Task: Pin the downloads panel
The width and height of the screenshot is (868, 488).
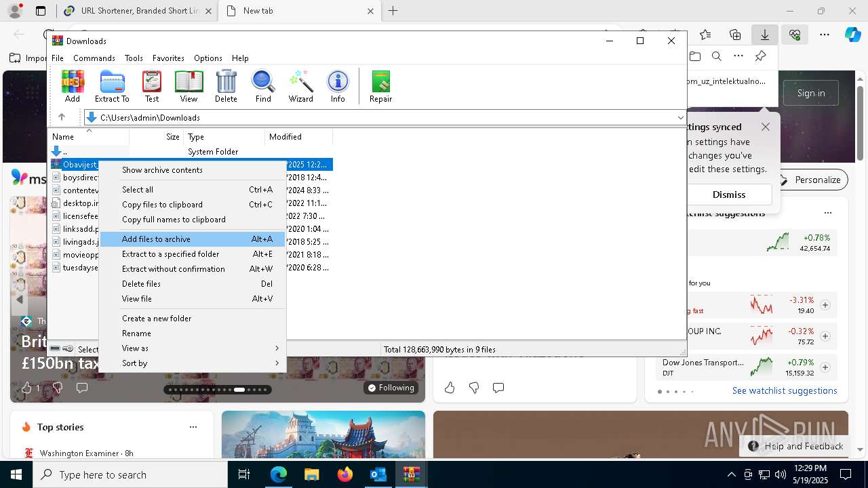Action: [x=760, y=56]
